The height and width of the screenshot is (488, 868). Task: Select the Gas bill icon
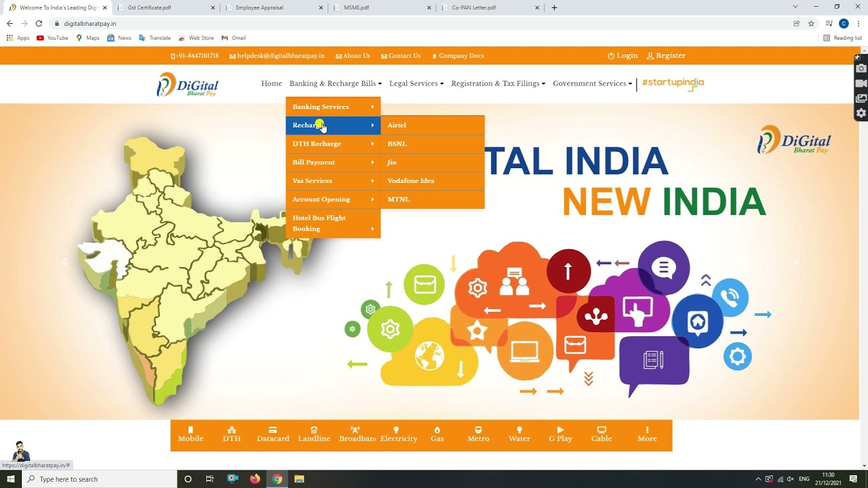click(437, 435)
